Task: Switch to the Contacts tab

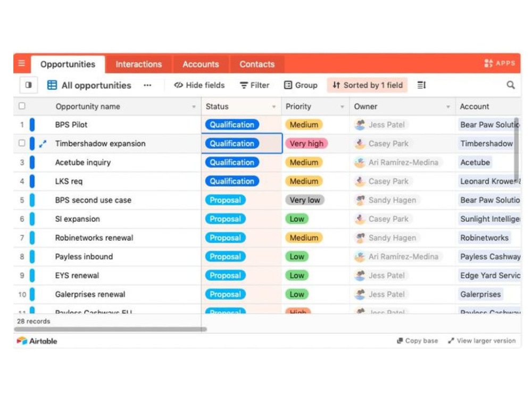Action: tap(257, 64)
